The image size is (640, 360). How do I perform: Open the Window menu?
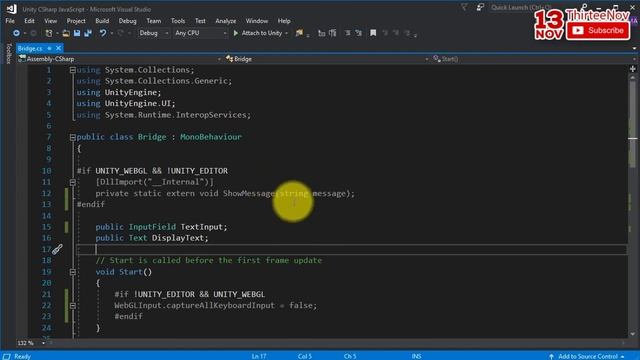(x=257, y=21)
